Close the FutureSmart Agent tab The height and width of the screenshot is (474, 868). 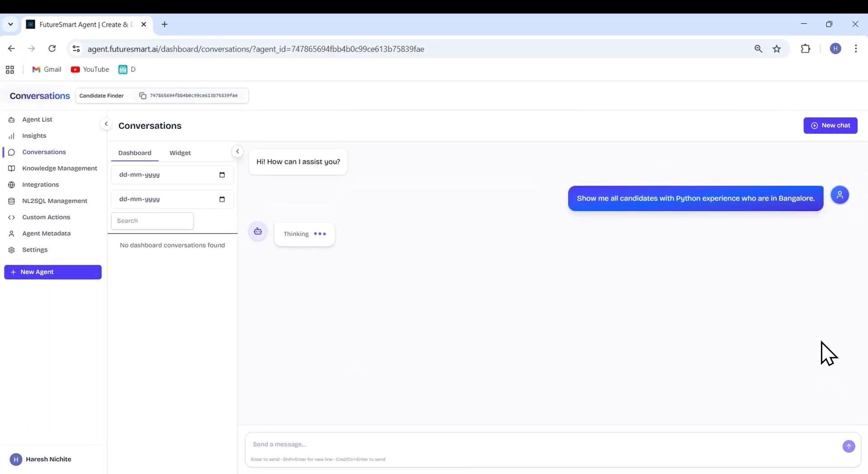[143, 24]
